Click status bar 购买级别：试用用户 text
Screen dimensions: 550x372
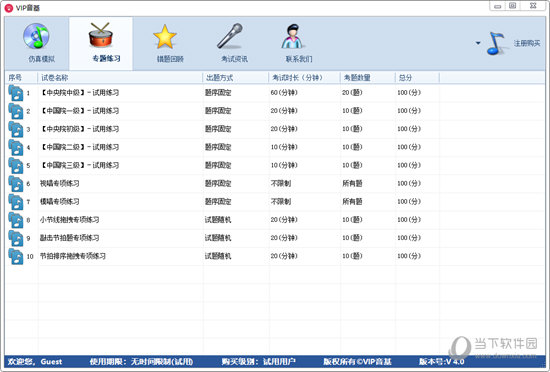(259, 361)
